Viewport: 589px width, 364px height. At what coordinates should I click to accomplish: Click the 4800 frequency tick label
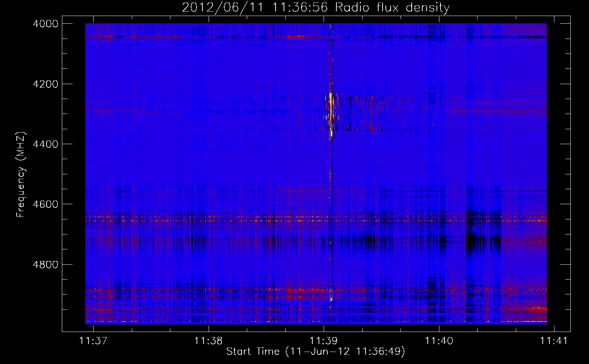tap(46, 264)
